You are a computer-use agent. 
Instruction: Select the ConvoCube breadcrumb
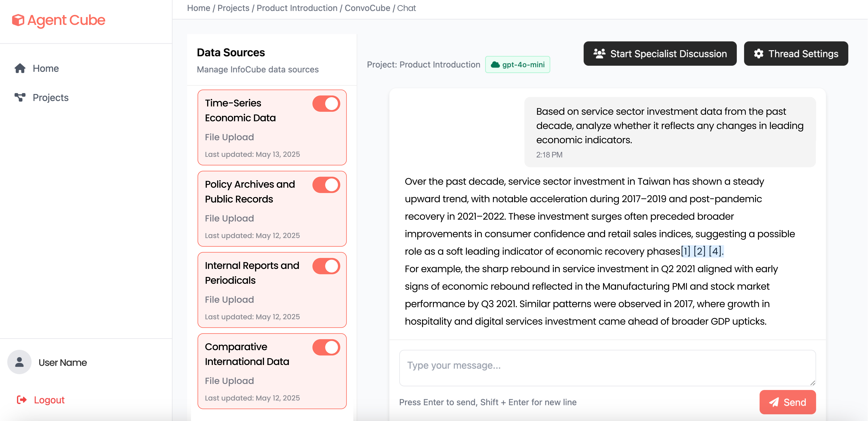[x=367, y=8]
